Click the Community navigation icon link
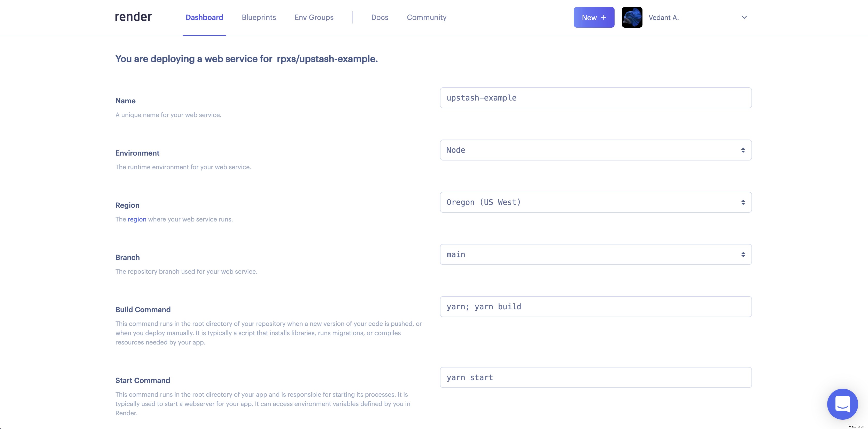This screenshot has height=429, width=868. click(426, 17)
